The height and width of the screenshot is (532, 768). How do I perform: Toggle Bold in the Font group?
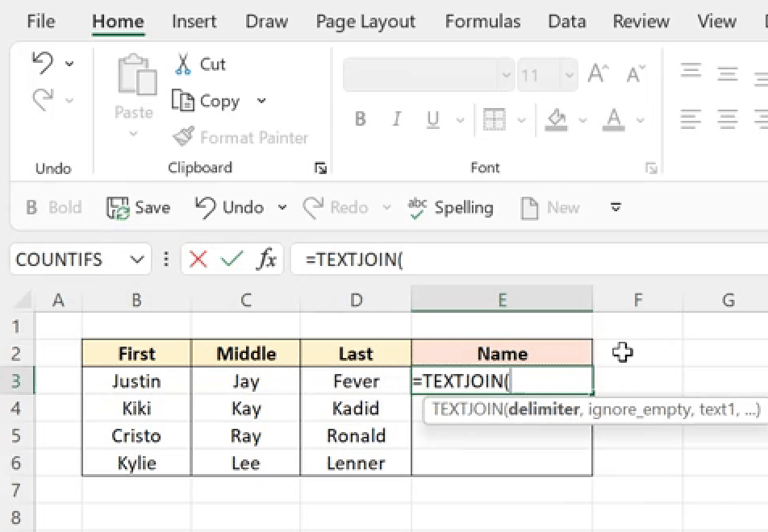(x=360, y=119)
